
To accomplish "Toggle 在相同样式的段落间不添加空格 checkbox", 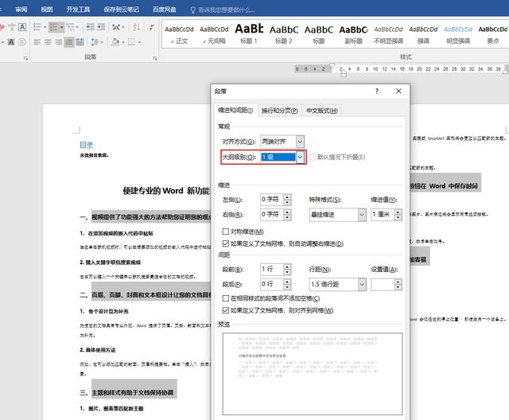I will (226, 298).
